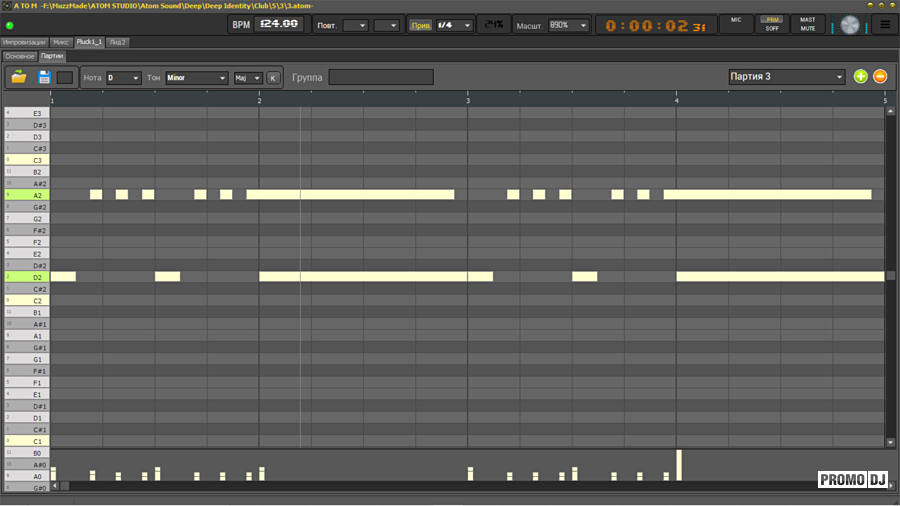Image resolution: width=900 pixels, height=506 pixels.
Task: Open the Партия 3 part selector
Action: [x=786, y=77]
